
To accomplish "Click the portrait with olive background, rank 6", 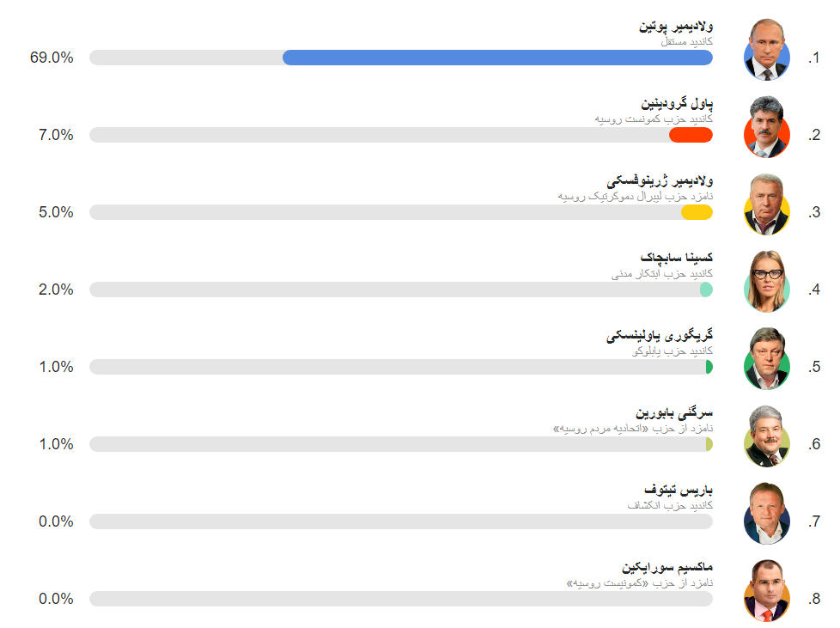I will click(767, 436).
